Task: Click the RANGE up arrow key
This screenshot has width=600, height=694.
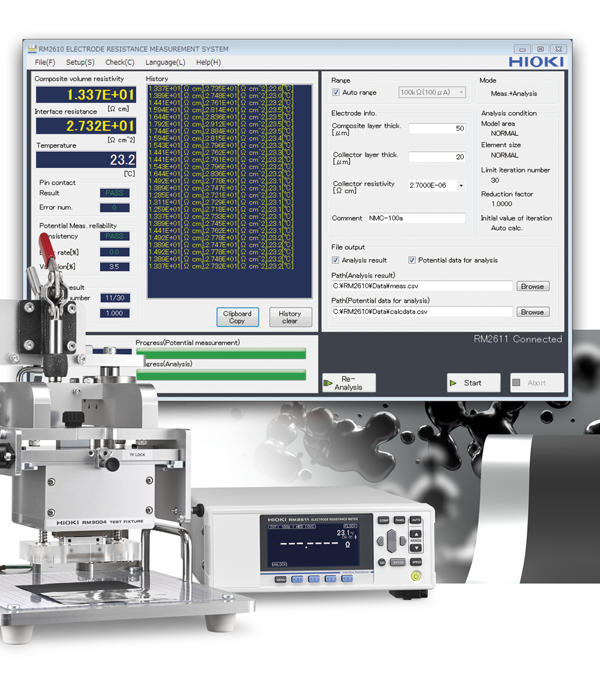Action: click(415, 534)
